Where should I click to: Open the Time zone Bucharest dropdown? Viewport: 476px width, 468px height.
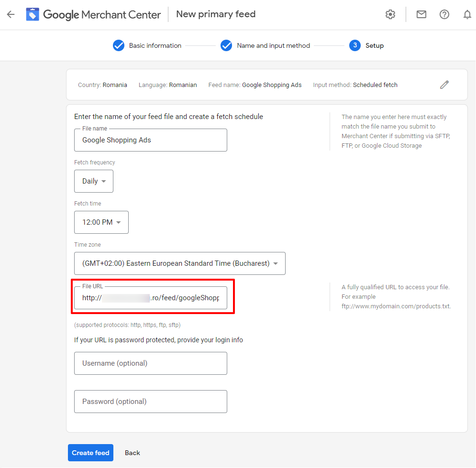pyautogui.click(x=180, y=263)
